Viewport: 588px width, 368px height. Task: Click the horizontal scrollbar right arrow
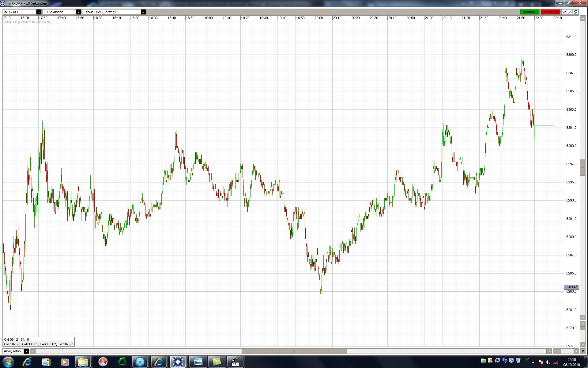[549, 351]
